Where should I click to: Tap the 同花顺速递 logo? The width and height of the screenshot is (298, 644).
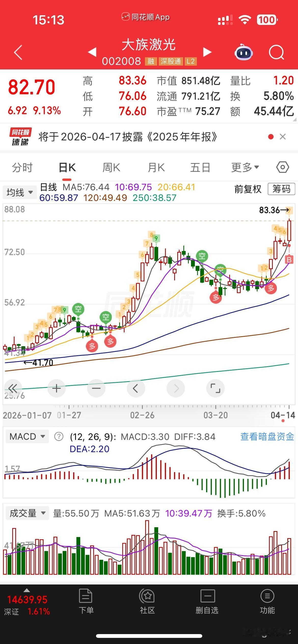21,137
